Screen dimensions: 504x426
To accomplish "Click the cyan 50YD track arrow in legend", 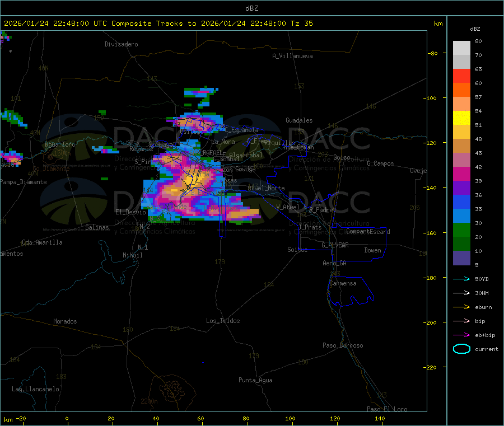I will point(461,279).
